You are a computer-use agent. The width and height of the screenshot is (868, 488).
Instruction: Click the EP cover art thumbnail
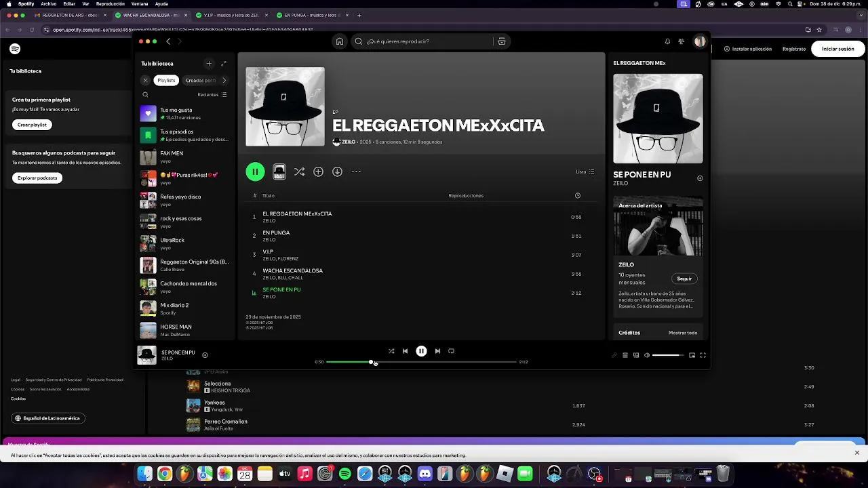pos(285,106)
